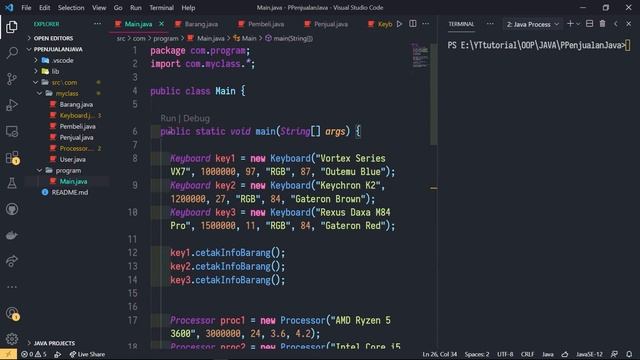This screenshot has width=640, height=360.
Task: Split the editor to the right
Action: [413, 24]
